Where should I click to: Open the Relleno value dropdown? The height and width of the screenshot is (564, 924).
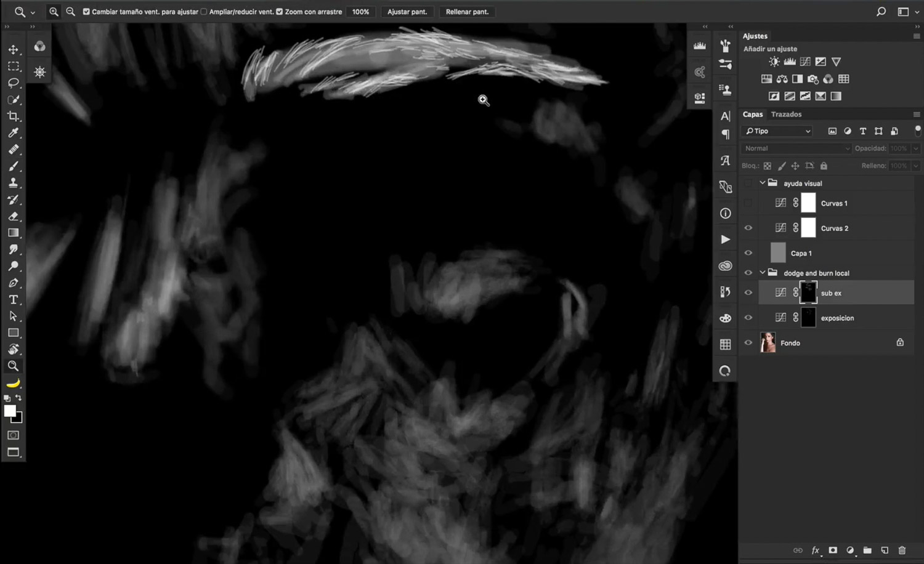pos(915,166)
